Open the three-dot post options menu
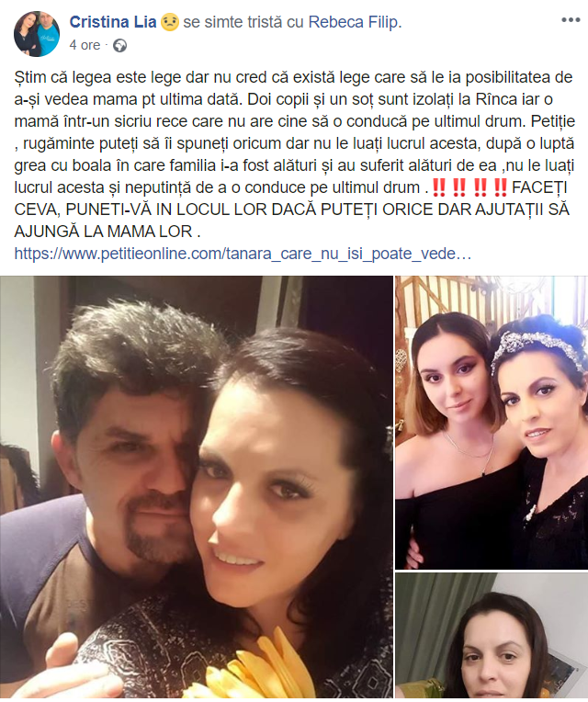The image size is (588, 702). pos(571,20)
